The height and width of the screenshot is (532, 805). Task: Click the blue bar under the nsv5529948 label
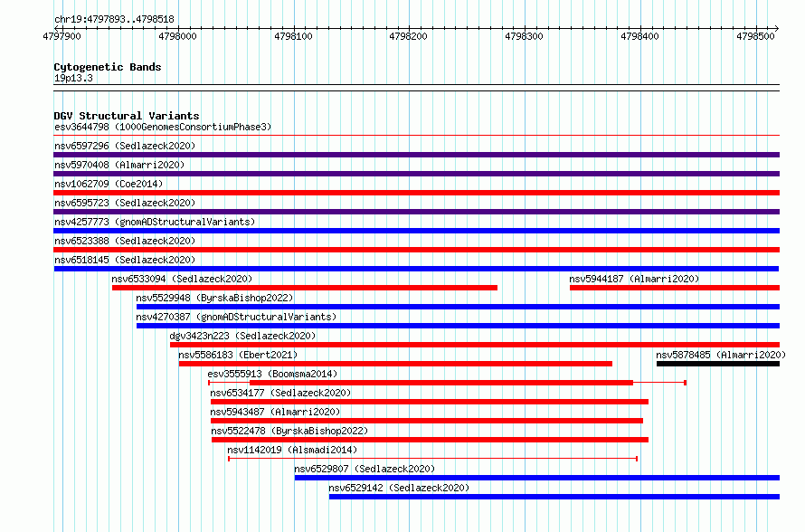pyautogui.click(x=458, y=307)
